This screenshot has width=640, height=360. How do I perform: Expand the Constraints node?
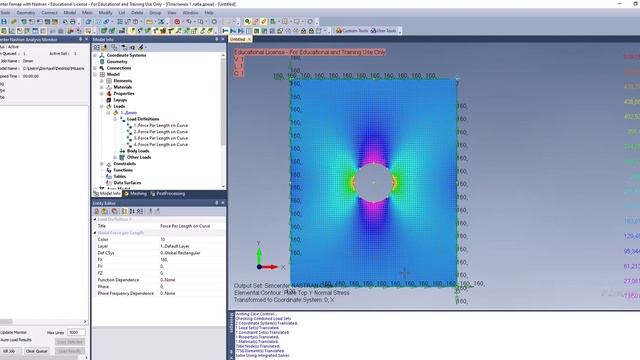click(102, 164)
